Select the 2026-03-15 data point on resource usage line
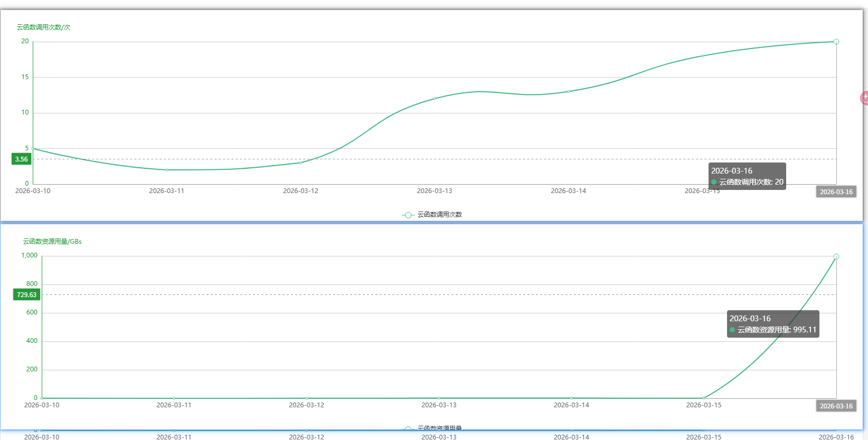 pyautogui.click(x=703, y=398)
